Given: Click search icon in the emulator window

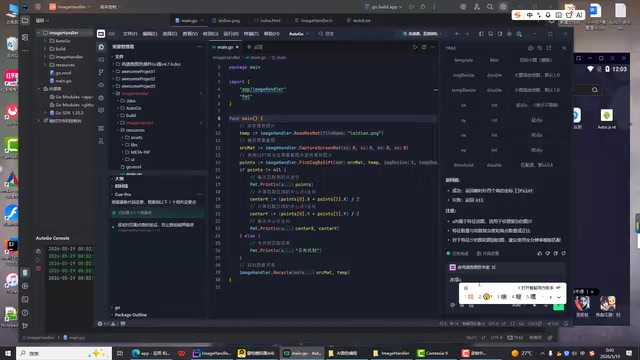Looking at the screenshot, I should pyautogui.click(x=595, y=90).
